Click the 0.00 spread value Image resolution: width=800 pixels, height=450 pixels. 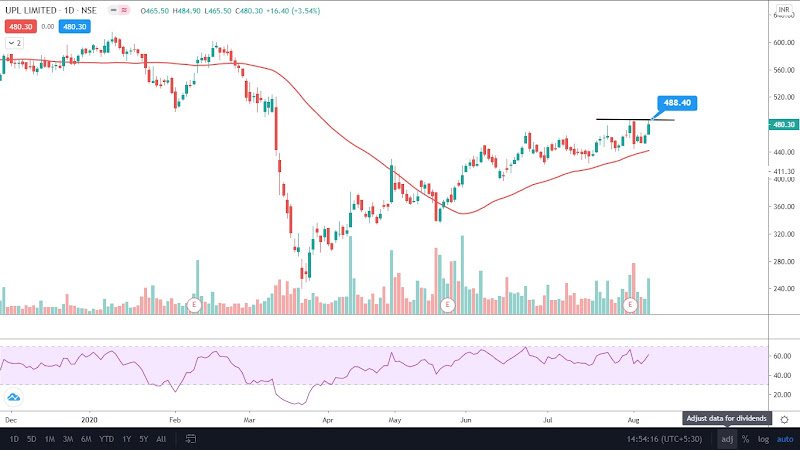tap(48, 27)
